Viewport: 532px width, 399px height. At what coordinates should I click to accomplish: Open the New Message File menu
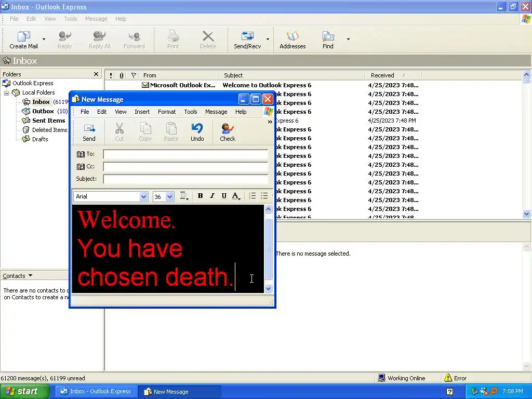click(x=85, y=112)
